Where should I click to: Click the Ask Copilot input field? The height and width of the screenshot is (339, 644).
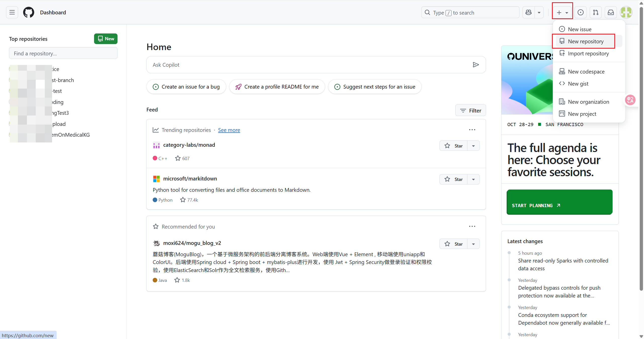coord(309,65)
